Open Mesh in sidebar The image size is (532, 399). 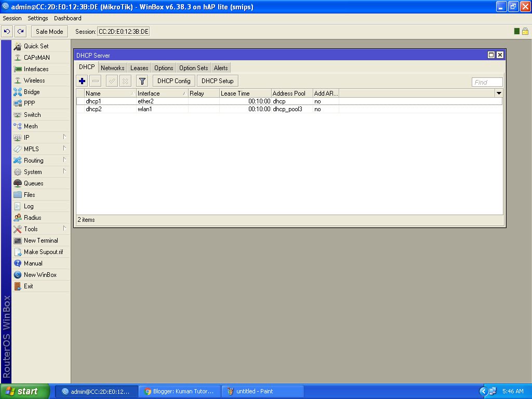click(x=41, y=126)
